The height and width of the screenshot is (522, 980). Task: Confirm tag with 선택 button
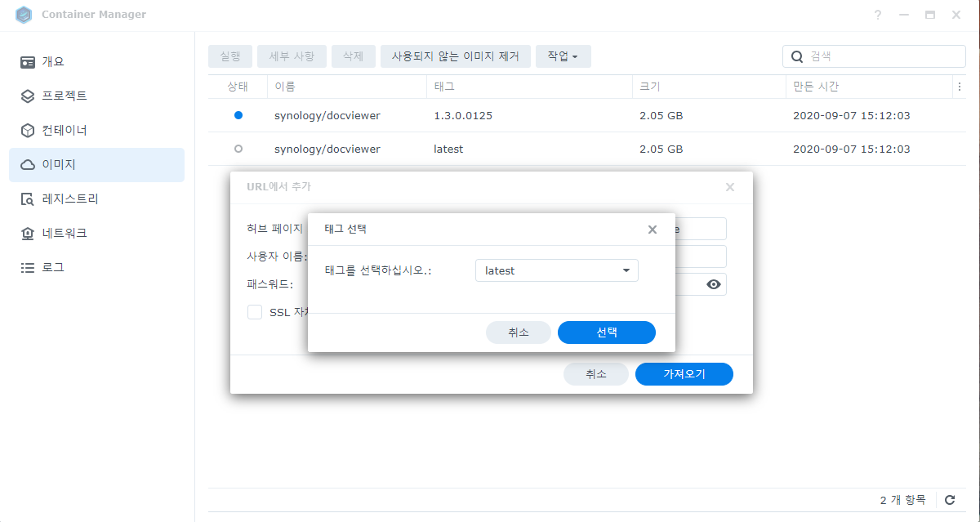(607, 332)
